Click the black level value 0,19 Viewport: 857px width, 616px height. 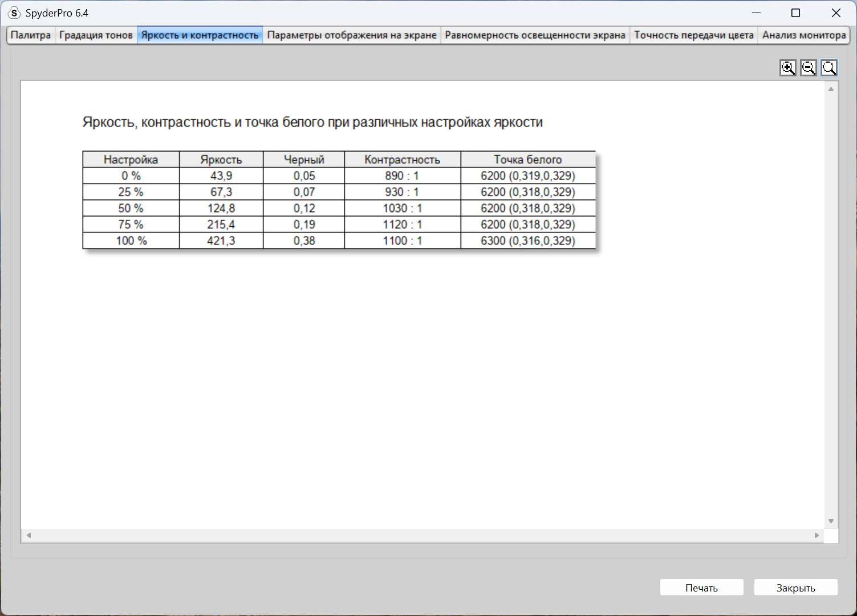[304, 225]
